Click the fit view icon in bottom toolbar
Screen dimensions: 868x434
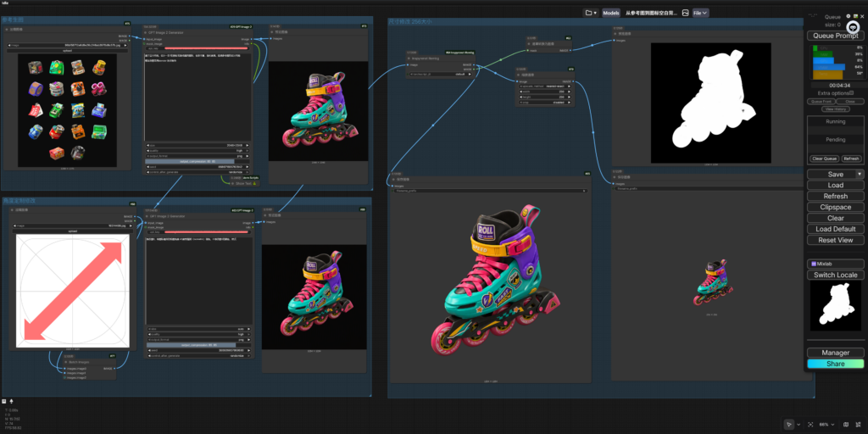[810, 425]
